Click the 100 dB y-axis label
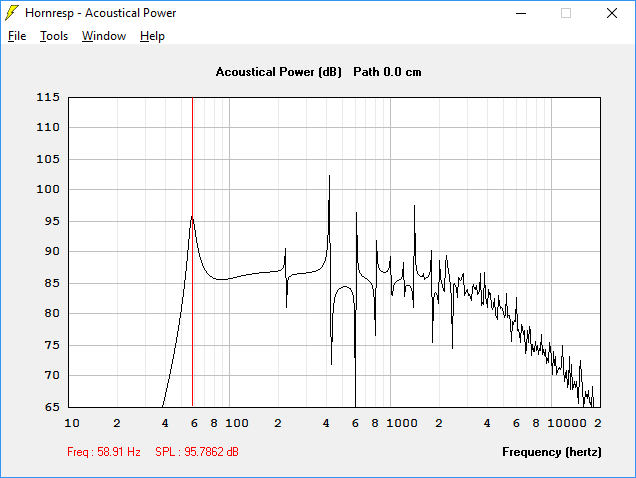This screenshot has height=478, width=636. (48, 189)
